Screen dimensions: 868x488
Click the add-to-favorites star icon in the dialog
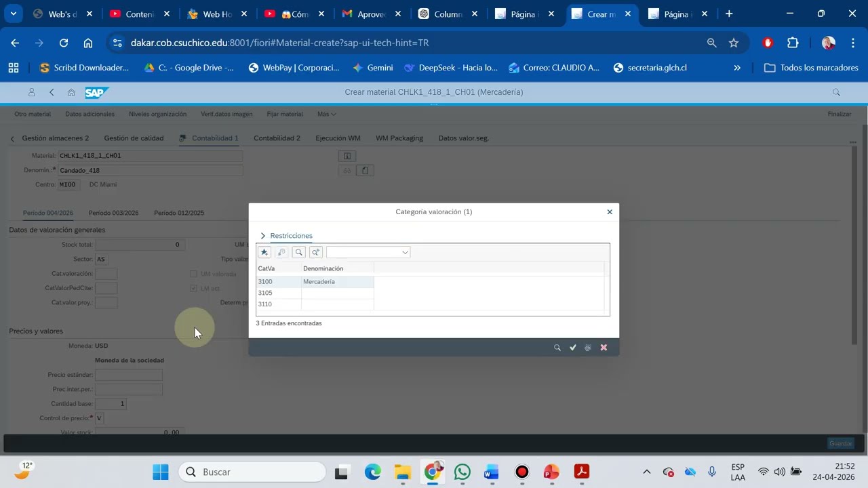264,252
